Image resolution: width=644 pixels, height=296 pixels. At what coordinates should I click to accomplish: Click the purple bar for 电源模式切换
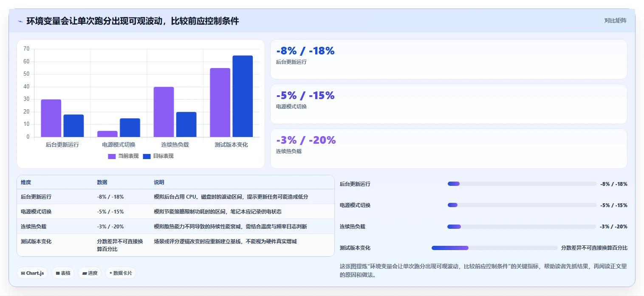pyautogui.click(x=107, y=134)
